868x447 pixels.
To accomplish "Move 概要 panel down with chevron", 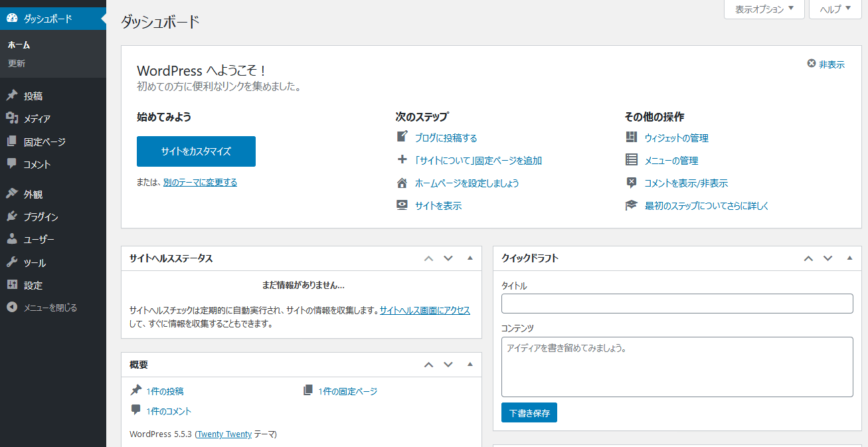I will click(x=448, y=365).
